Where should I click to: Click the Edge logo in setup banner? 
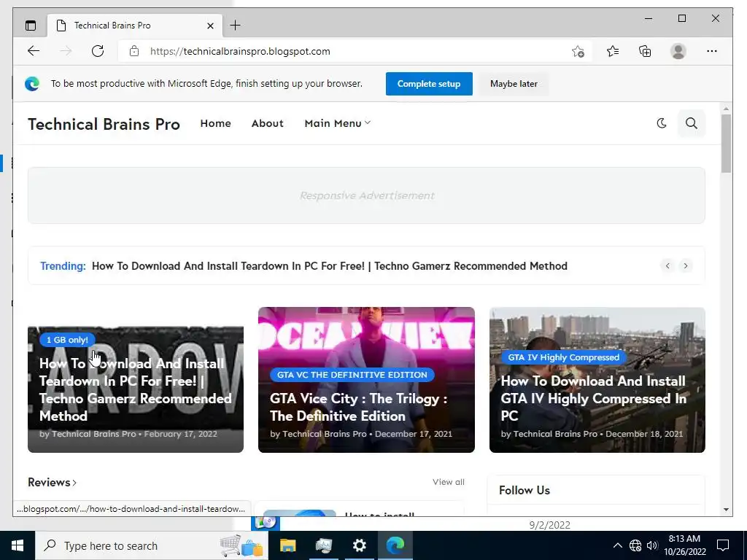[x=32, y=84]
